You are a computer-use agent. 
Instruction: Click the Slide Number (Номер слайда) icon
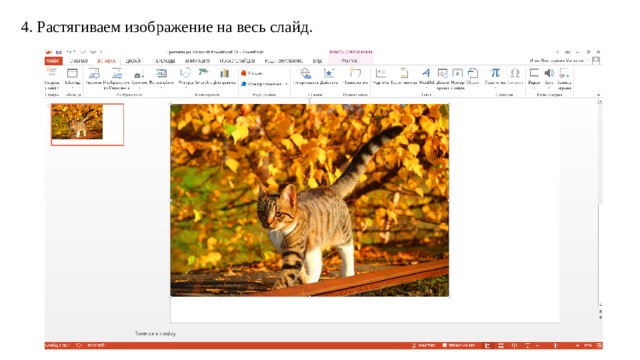458,73
